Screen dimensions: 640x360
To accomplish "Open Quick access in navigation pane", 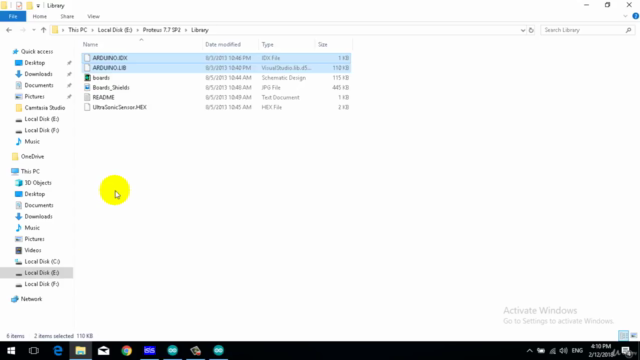I will pyautogui.click(x=37, y=51).
